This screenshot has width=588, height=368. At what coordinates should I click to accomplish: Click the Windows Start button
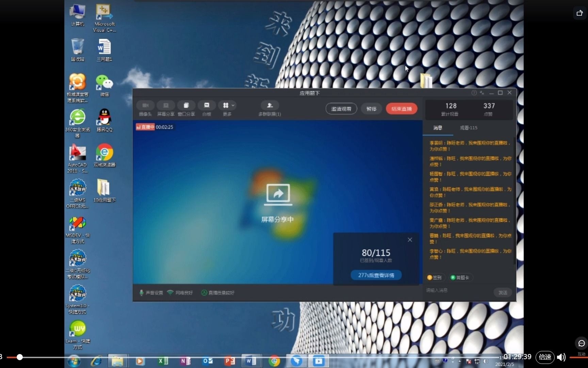tap(74, 361)
